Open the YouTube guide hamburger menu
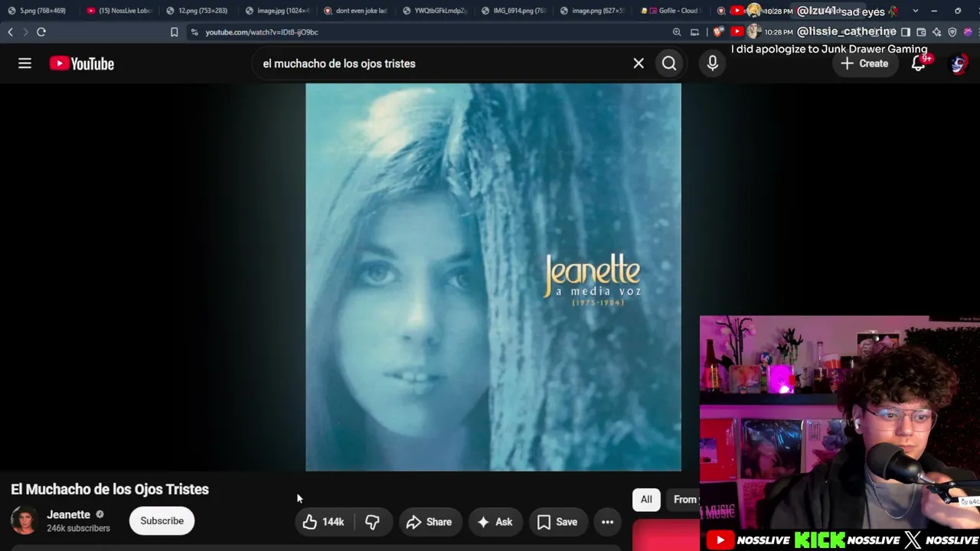 tap(24, 64)
